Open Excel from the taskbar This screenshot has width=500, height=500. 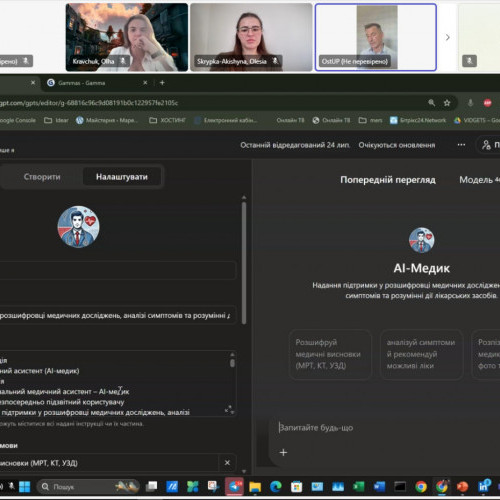tap(359, 487)
